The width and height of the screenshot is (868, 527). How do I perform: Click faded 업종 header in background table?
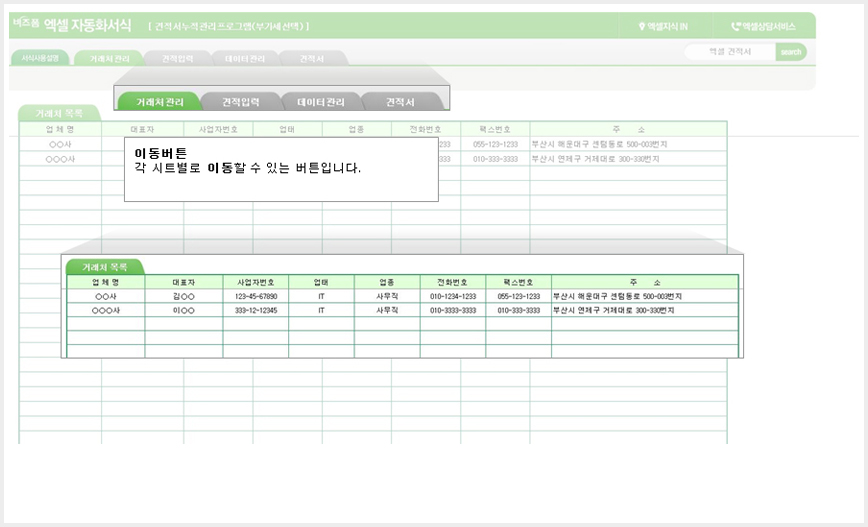pyautogui.click(x=356, y=130)
